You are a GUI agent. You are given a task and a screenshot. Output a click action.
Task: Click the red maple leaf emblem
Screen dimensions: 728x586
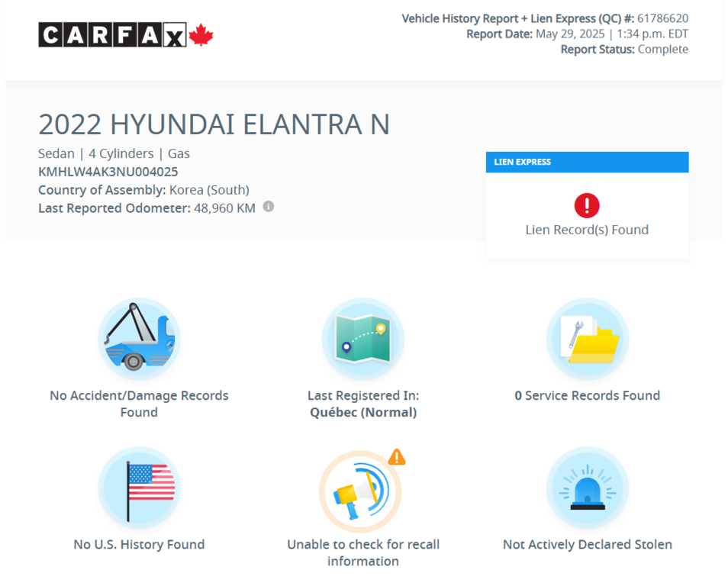click(201, 35)
